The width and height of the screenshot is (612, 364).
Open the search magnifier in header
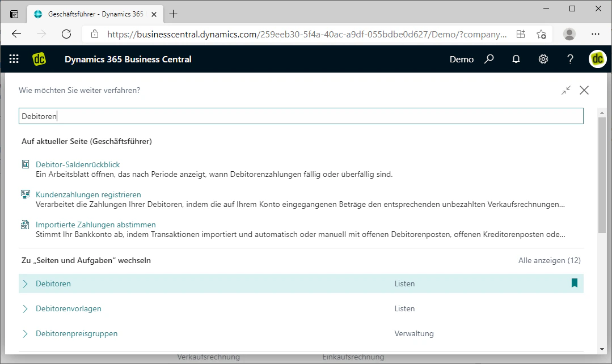489,59
